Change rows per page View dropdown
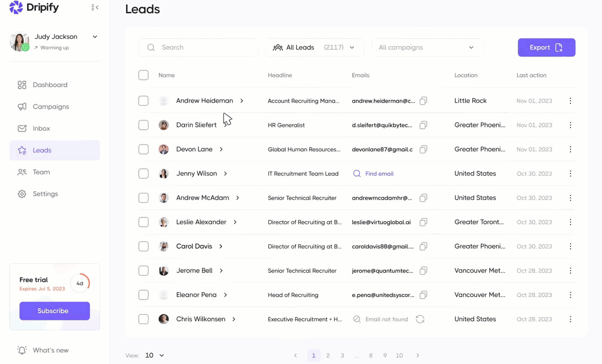This screenshot has height=364, width=602. [154, 355]
